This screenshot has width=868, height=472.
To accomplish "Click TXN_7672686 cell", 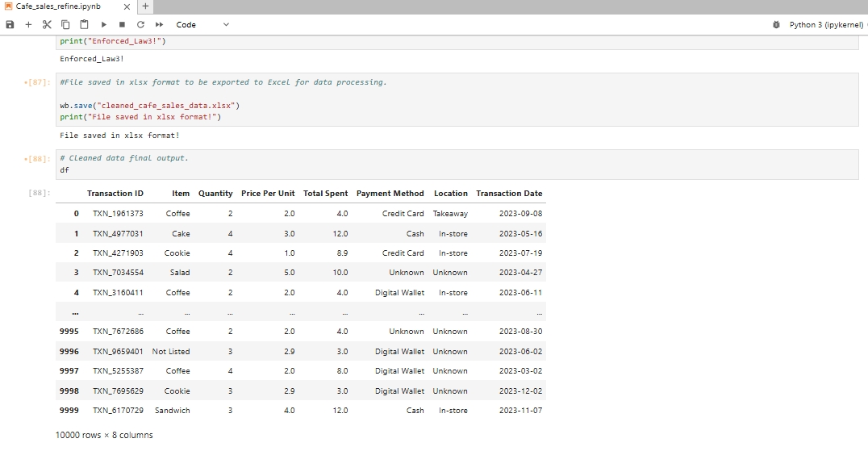I will [118, 332].
